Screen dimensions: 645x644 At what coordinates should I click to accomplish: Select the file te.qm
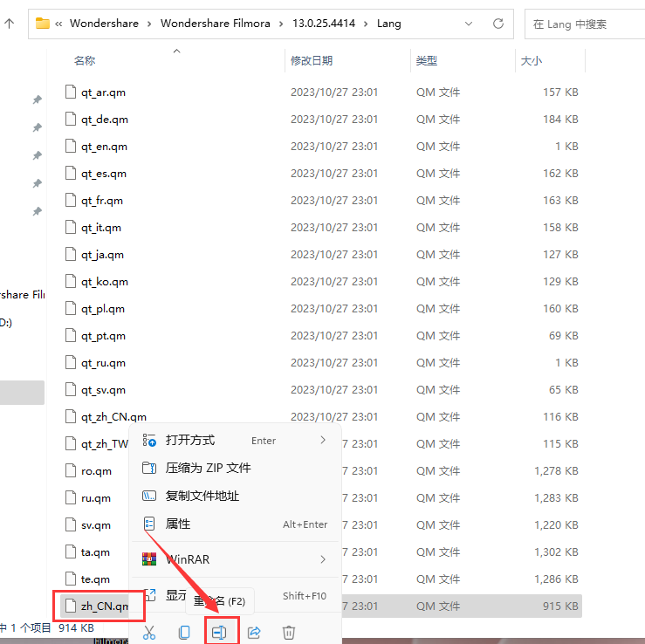(95, 579)
